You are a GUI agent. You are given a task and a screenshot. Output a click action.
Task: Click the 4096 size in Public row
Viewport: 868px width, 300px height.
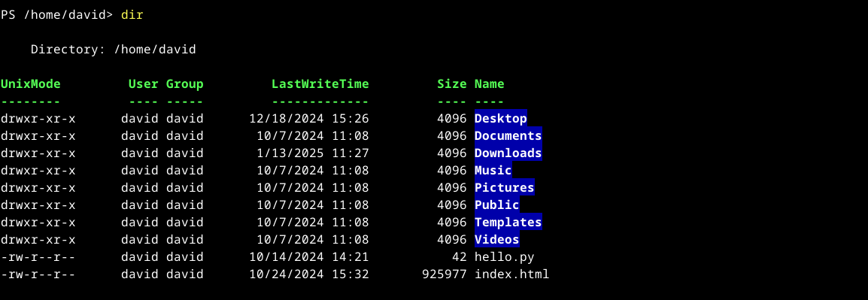click(452, 205)
